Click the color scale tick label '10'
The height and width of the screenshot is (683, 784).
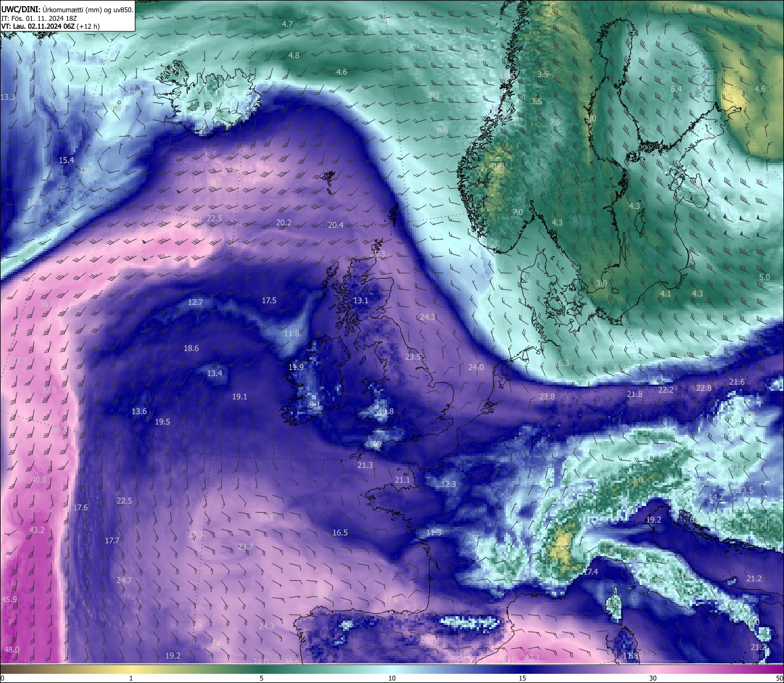[x=392, y=678]
